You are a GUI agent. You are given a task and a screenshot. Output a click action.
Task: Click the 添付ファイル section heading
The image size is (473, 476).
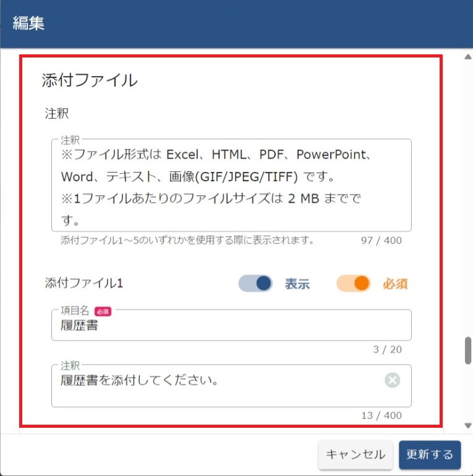pos(90,80)
